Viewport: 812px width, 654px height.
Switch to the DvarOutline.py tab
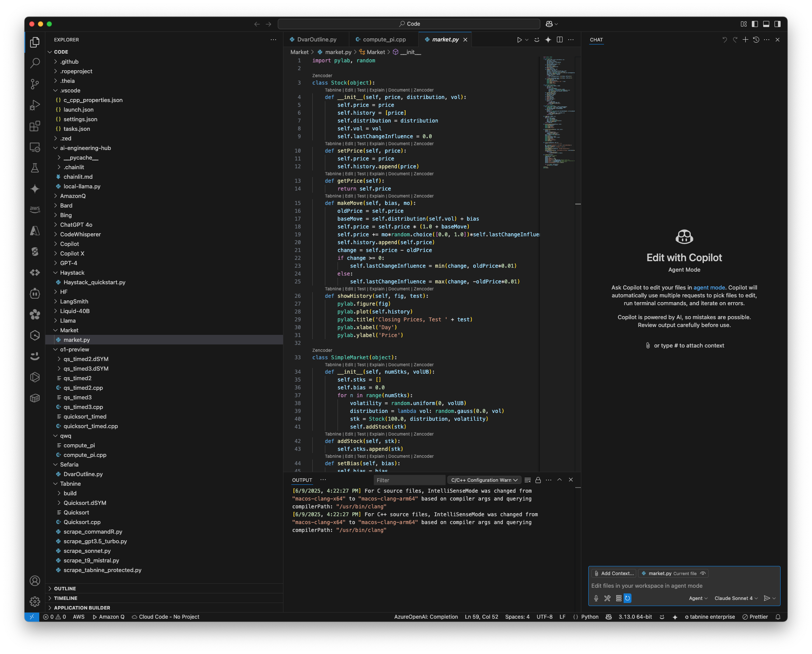click(317, 40)
